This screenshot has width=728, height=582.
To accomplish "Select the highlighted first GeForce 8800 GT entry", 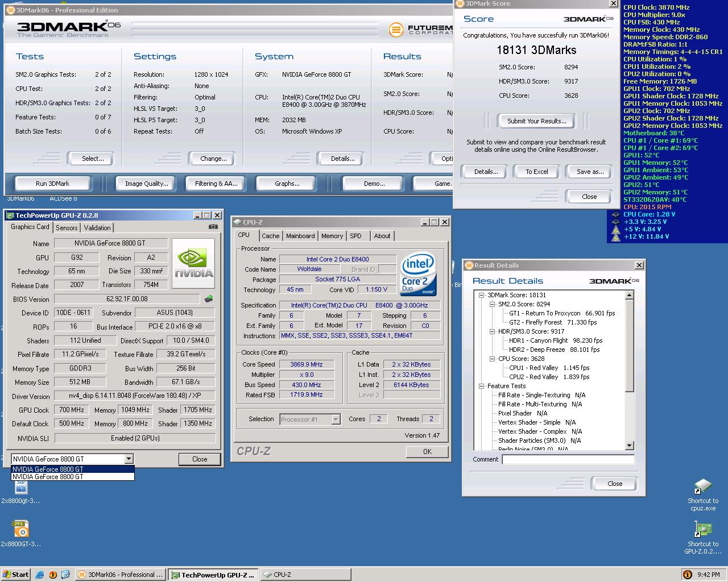I will [73, 469].
